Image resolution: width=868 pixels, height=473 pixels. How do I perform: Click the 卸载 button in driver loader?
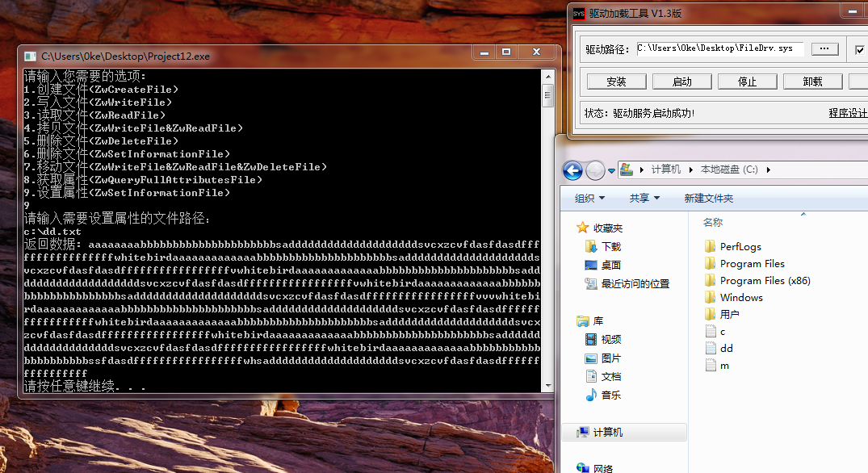click(x=812, y=82)
